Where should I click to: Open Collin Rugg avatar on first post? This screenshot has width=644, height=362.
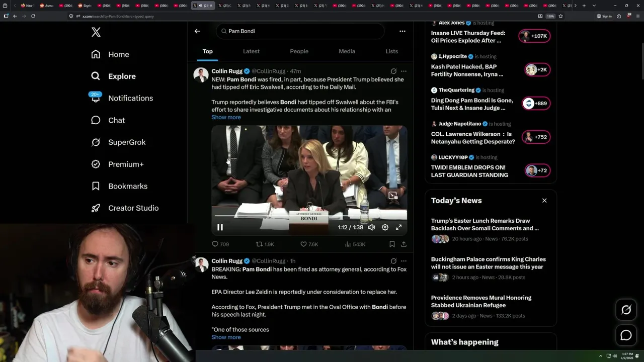click(201, 75)
